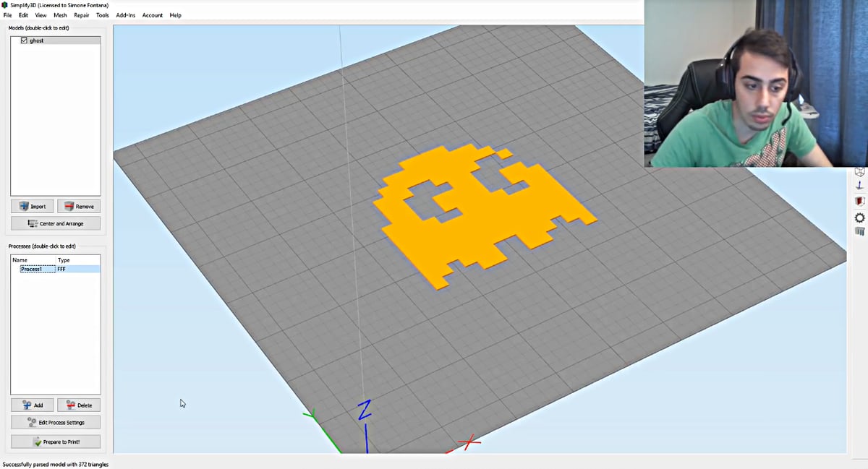Click the status bar parsed model message
The width and height of the screenshot is (868, 469).
56,464
